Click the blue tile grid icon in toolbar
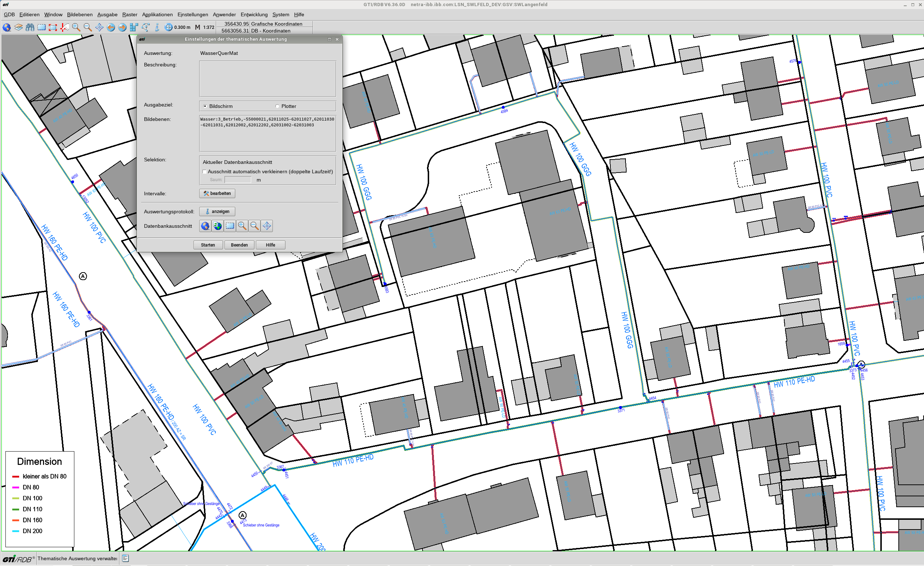This screenshot has width=924, height=566. [134, 27]
